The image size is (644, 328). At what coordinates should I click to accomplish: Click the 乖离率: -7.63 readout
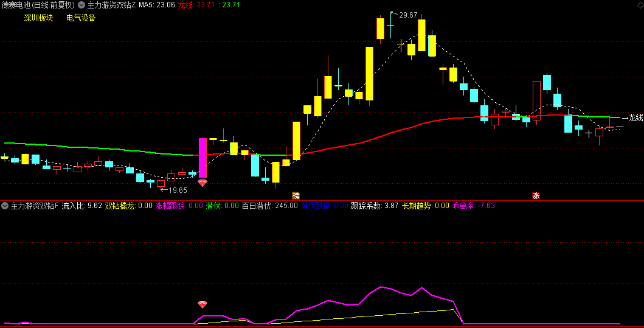click(474, 206)
